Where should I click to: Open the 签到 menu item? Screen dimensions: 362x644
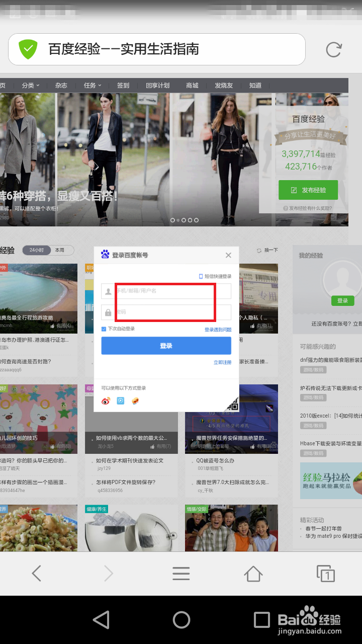pos(123,86)
